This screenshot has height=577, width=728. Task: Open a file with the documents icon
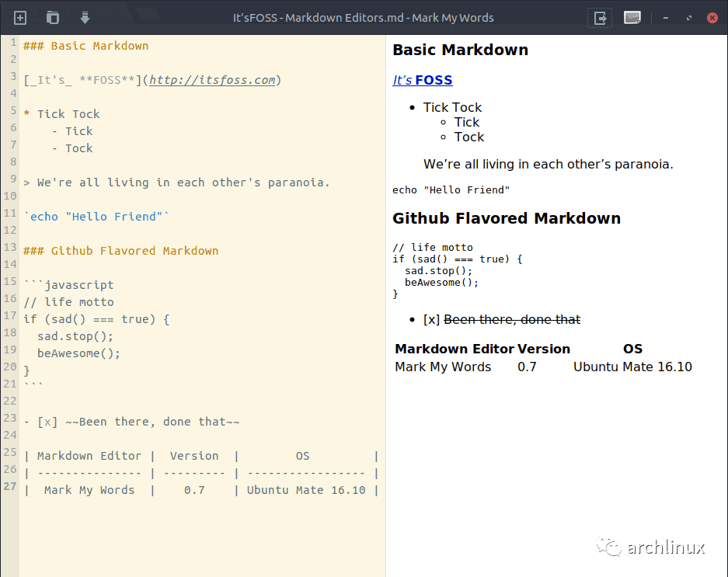point(53,18)
